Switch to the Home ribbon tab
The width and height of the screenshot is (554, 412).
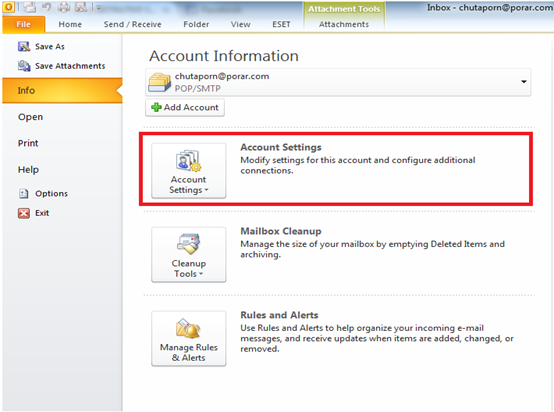70,24
